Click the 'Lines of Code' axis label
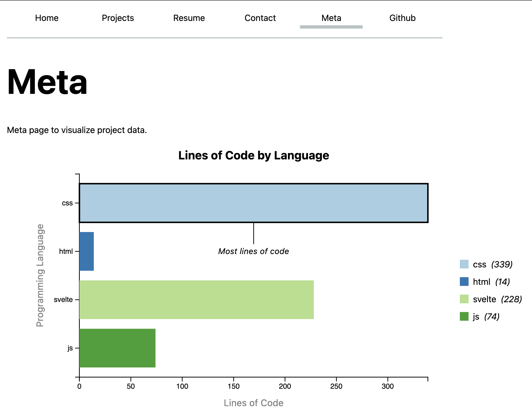Image resolution: width=532 pixels, height=420 pixels. [x=253, y=403]
